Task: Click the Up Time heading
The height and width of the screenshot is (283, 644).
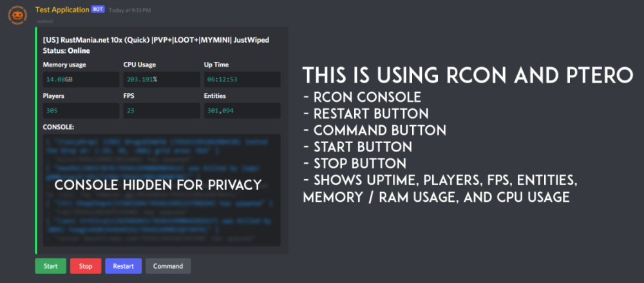Action: pyautogui.click(x=216, y=64)
